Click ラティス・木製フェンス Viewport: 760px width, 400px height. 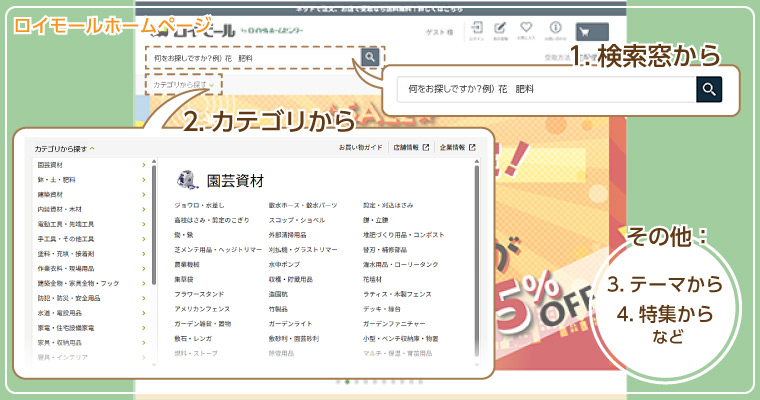point(397,294)
